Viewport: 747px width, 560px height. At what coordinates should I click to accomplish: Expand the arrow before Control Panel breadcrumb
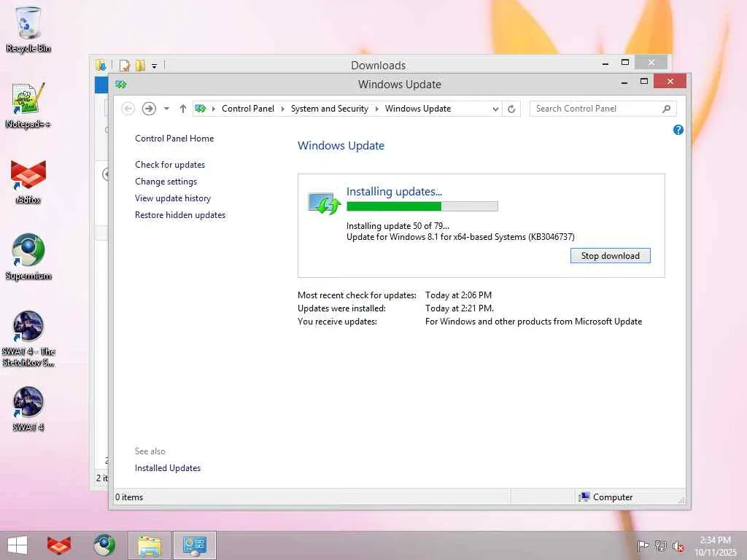point(214,109)
